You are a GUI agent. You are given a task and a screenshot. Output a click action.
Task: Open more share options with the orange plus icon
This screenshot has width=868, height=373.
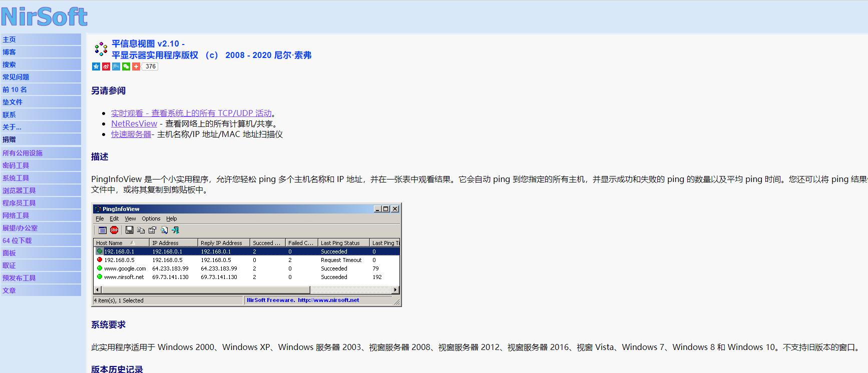click(x=136, y=66)
